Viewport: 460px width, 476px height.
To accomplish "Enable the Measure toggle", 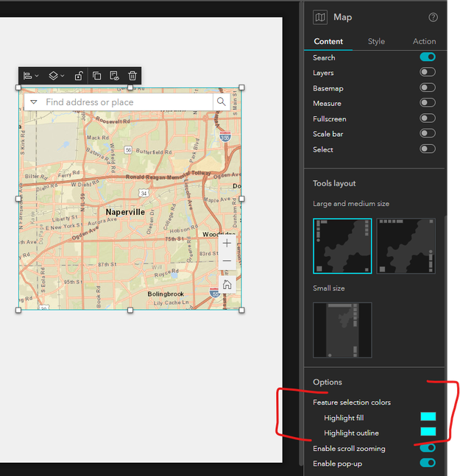I will [x=428, y=102].
